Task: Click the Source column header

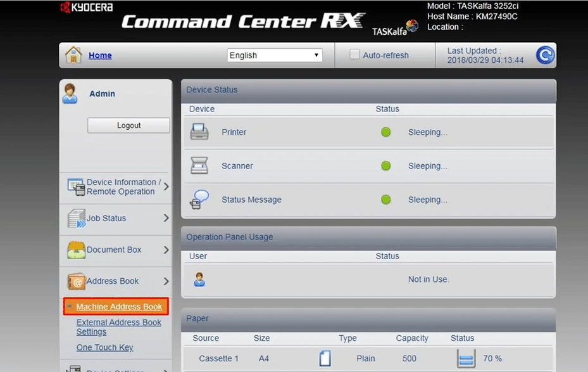Action: tap(206, 338)
